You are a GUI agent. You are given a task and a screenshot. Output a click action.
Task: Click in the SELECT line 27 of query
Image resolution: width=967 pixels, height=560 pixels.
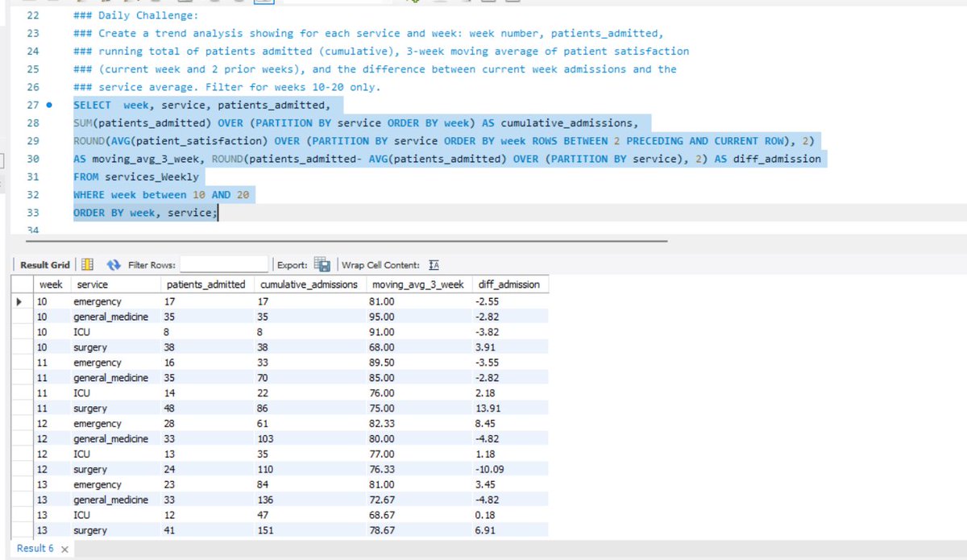click(201, 105)
